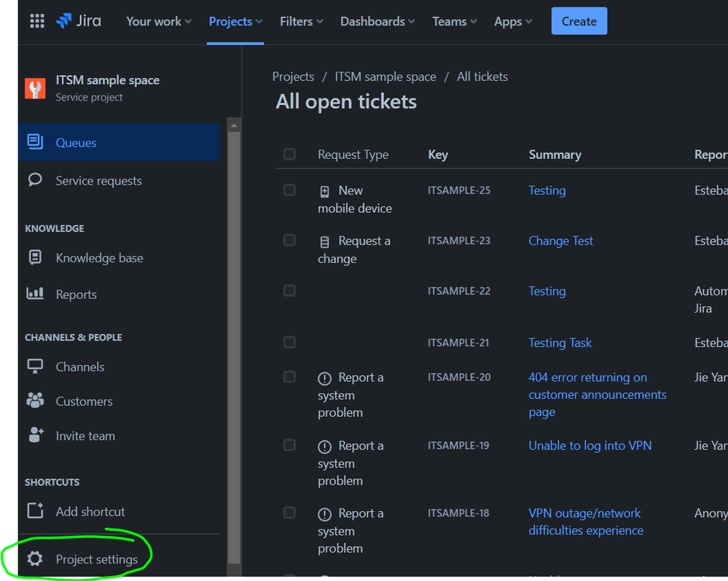Open the app switcher grid icon
728x581 pixels.
(37, 21)
